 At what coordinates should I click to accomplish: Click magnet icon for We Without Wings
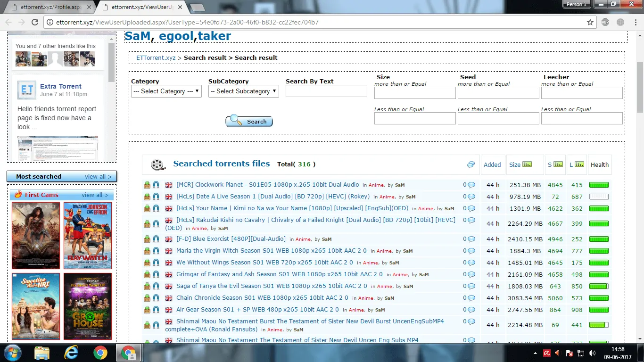[156, 263]
